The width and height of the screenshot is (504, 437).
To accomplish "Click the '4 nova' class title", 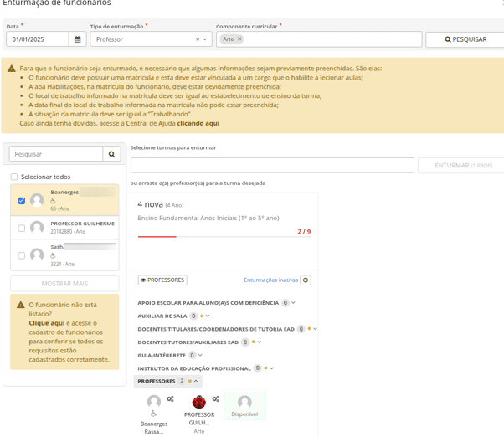I will click(x=150, y=204).
